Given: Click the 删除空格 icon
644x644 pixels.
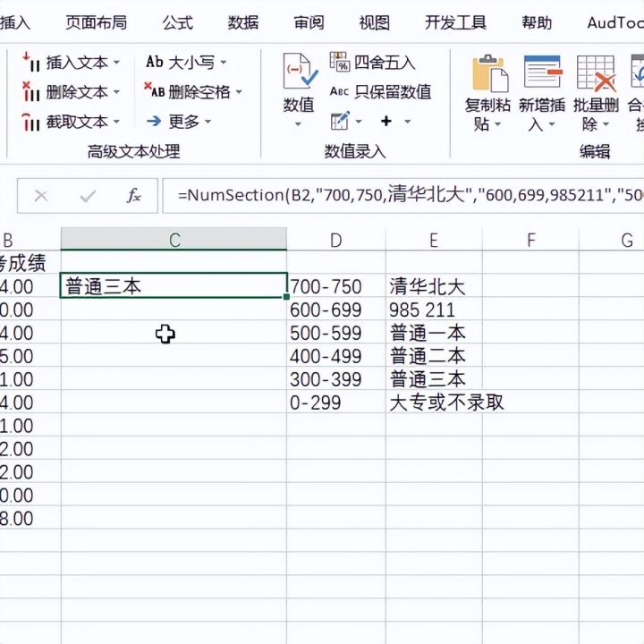Looking at the screenshot, I should coord(155,90).
